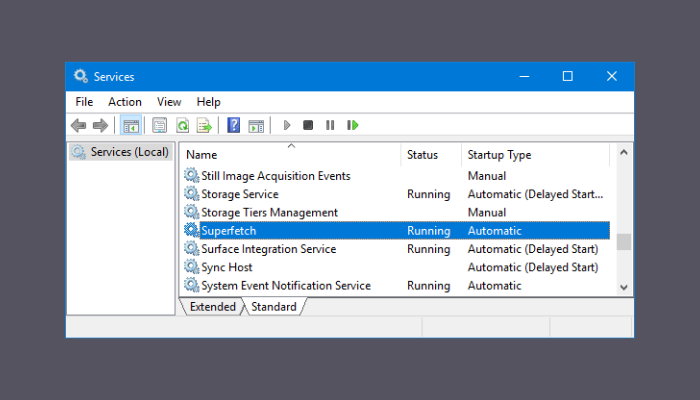Screen dimensions: 700x400
Task: Select the Superfetch service name
Action: 229,231
